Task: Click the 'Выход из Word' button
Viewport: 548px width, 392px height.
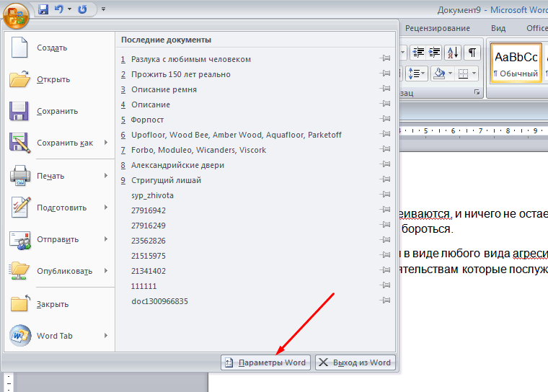Action: coord(355,362)
